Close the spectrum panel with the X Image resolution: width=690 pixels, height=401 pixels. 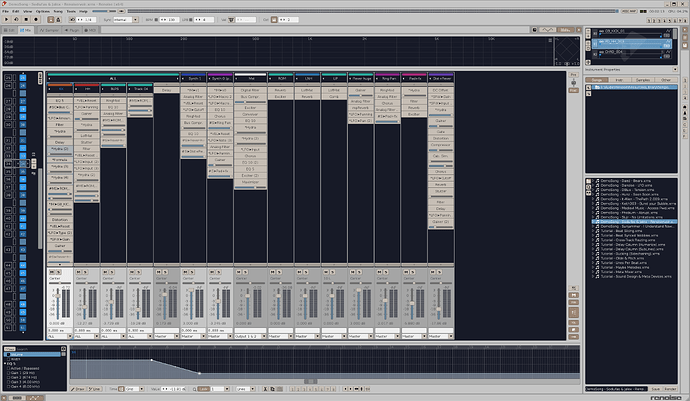[578, 30]
